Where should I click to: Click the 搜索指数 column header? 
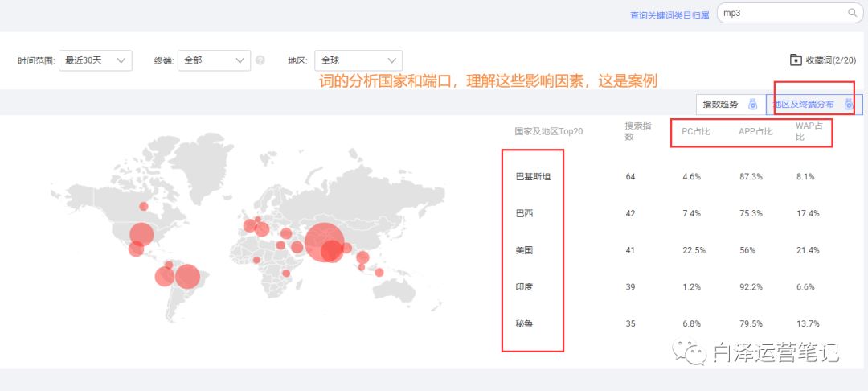(638, 131)
